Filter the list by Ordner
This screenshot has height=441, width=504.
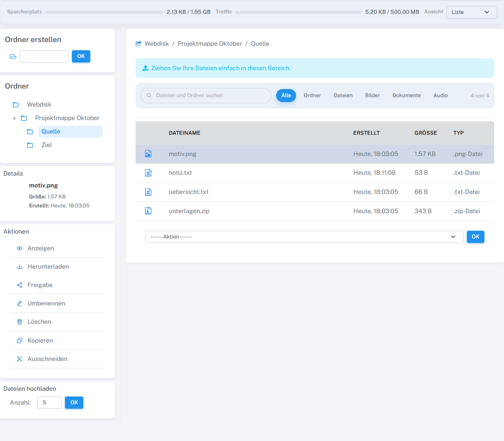tap(312, 96)
